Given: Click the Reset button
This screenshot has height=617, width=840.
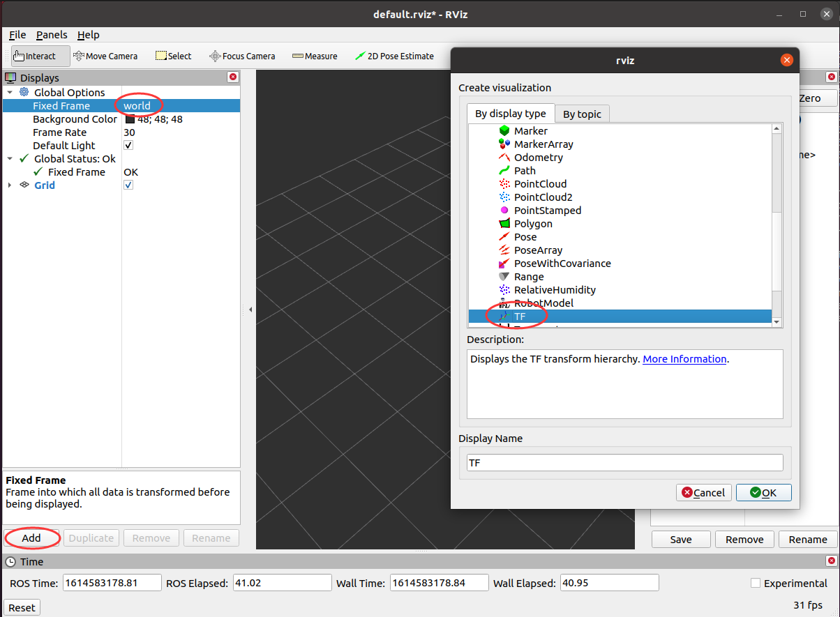Looking at the screenshot, I should 22,608.
